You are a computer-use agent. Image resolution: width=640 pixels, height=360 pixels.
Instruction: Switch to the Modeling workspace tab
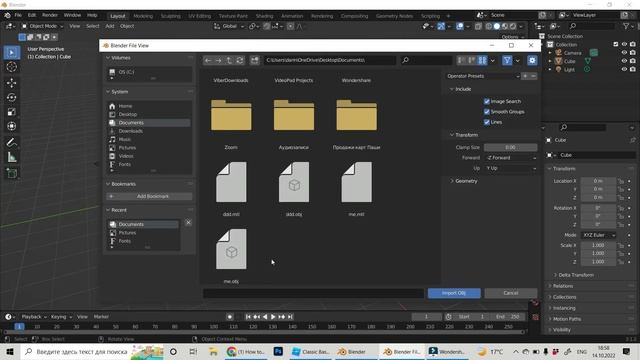(143, 16)
